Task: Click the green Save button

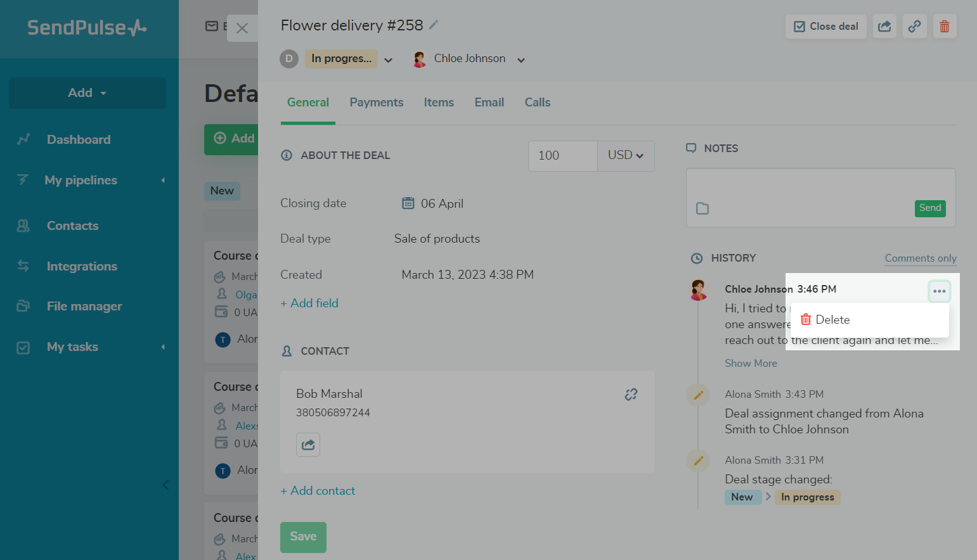Action: tap(303, 537)
